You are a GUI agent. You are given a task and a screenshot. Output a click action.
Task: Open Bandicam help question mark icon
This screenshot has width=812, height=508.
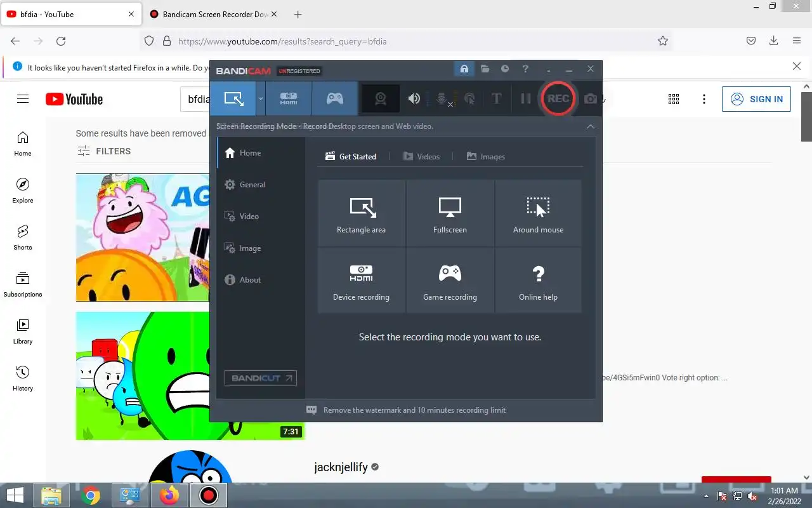coord(525,69)
